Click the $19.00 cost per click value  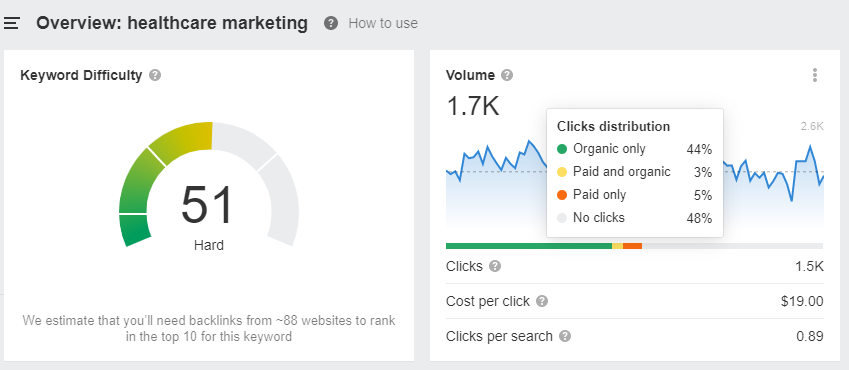pyautogui.click(x=802, y=301)
